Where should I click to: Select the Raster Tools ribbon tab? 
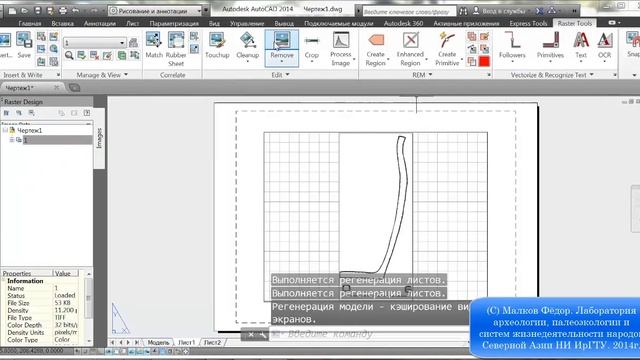pos(574,23)
